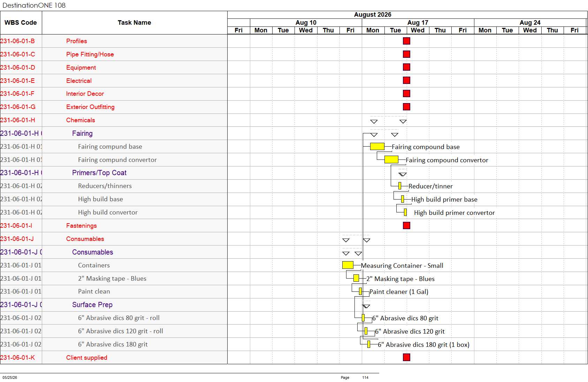Click the red milestone marker for Profiles
This screenshot has width=588, height=382.
pos(406,41)
